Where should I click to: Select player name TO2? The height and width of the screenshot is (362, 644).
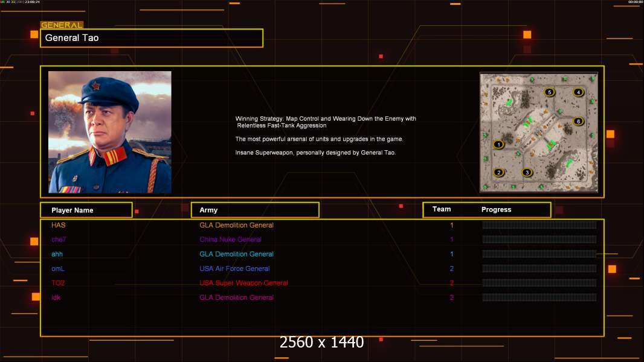[58, 283]
